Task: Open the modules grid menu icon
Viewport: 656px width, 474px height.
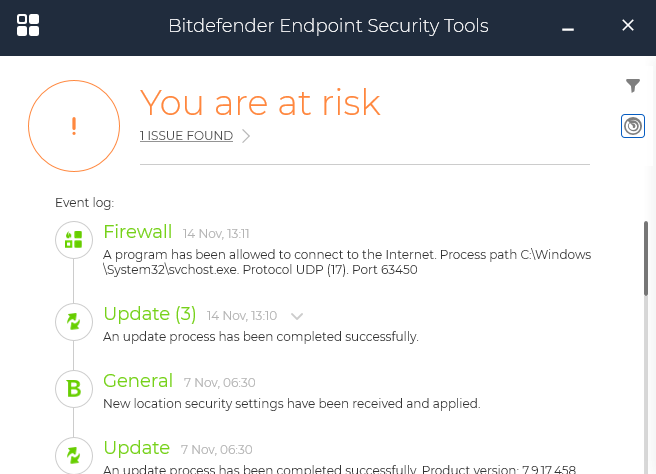Action: pos(28,25)
